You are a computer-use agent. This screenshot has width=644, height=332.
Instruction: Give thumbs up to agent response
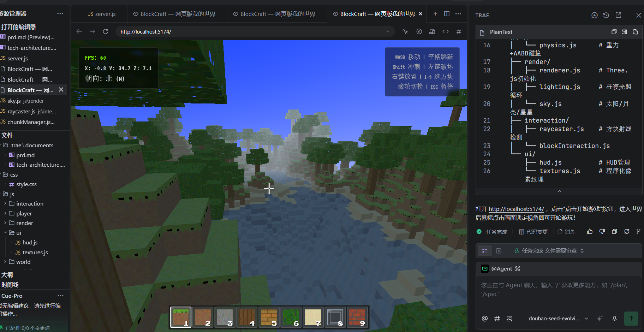[x=590, y=231]
